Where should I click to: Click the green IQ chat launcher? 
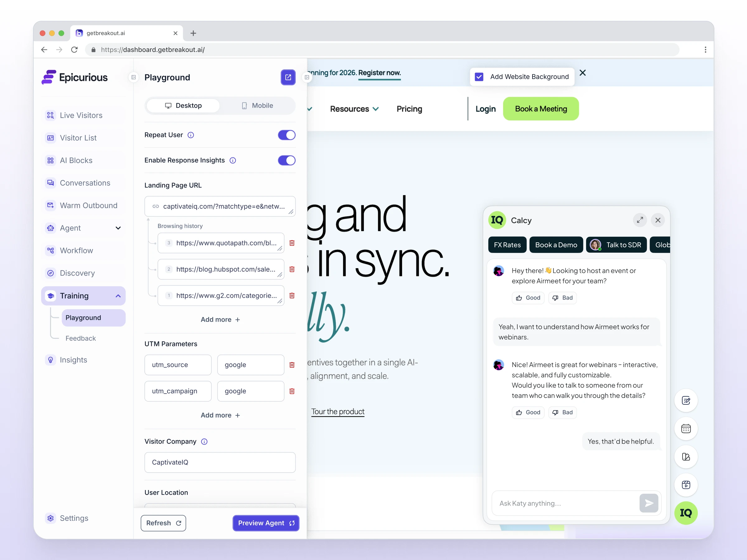pos(686,513)
